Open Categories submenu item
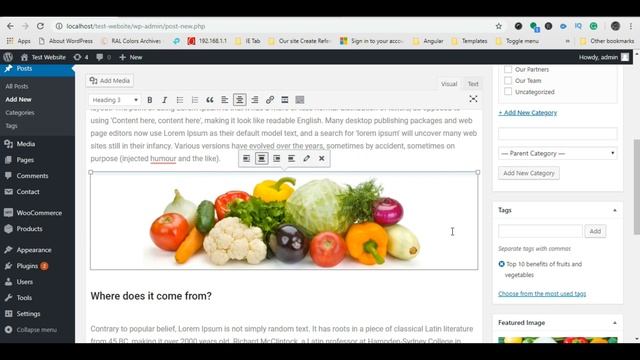Screen dimensions: 640x360 [x=20, y=113]
